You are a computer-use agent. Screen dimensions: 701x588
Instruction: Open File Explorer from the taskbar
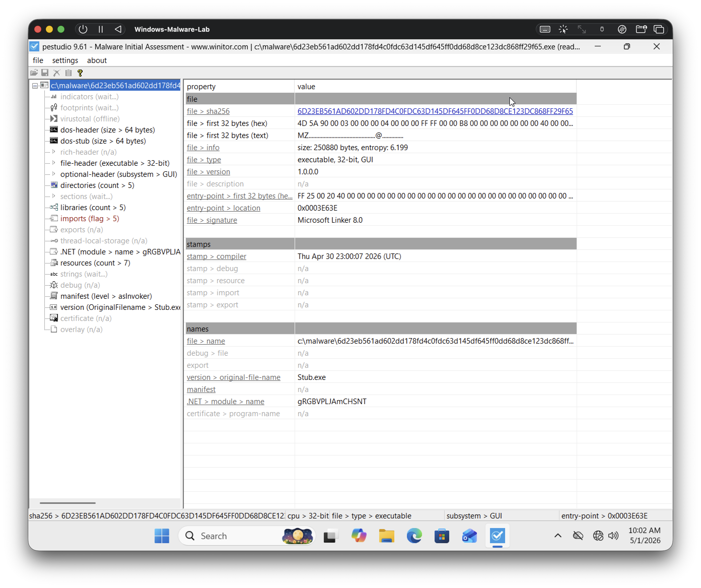click(387, 536)
